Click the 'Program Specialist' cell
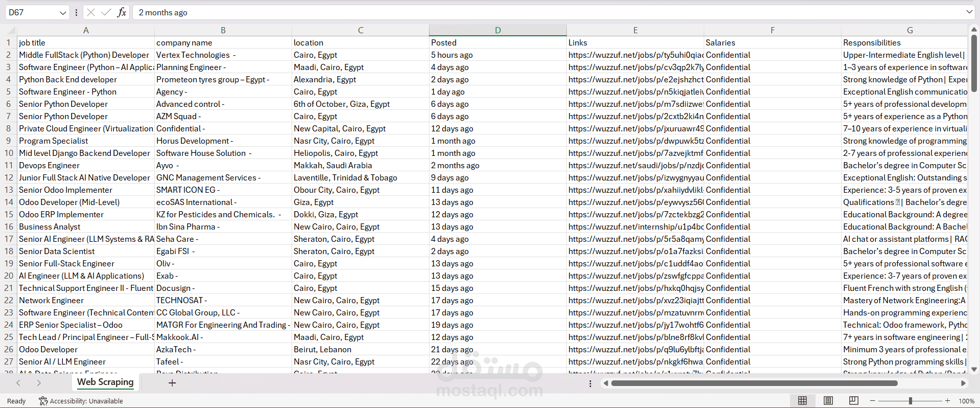 point(86,141)
